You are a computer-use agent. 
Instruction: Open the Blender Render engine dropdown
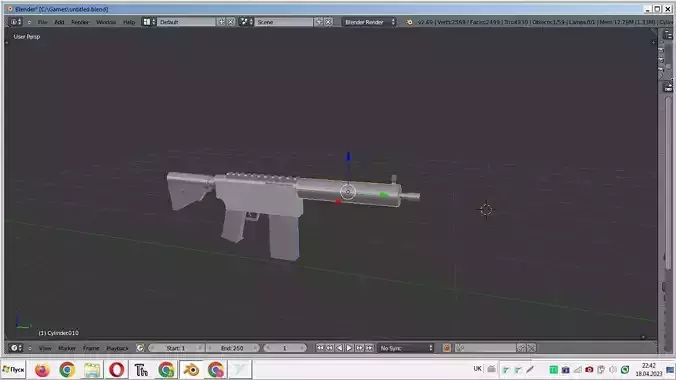[369, 22]
